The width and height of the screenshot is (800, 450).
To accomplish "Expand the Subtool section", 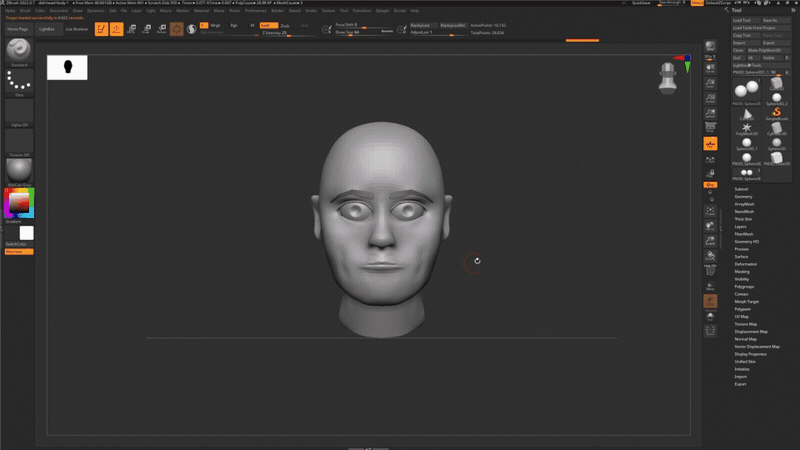I will coord(741,189).
